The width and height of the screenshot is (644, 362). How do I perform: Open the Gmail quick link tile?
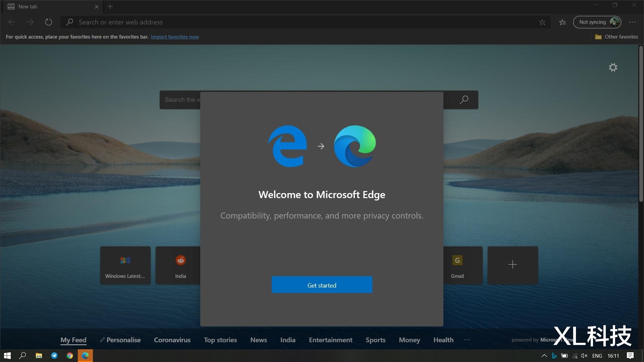point(463,265)
